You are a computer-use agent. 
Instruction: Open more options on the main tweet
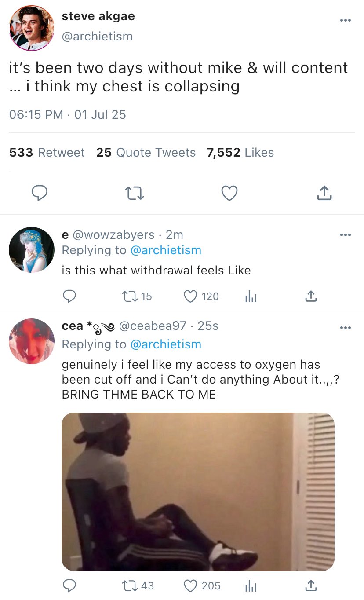point(346,20)
